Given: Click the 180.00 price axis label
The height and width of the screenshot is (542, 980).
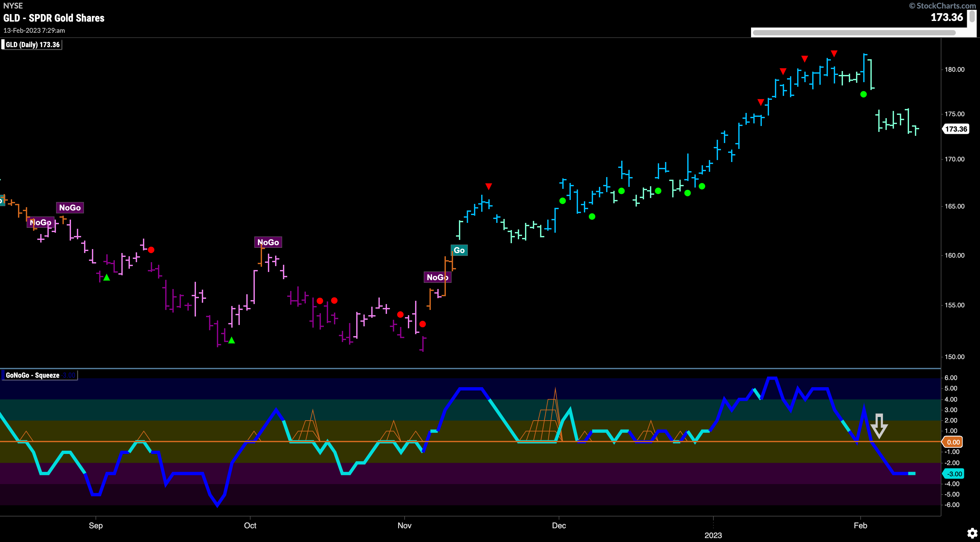Looking at the screenshot, I should (x=955, y=69).
